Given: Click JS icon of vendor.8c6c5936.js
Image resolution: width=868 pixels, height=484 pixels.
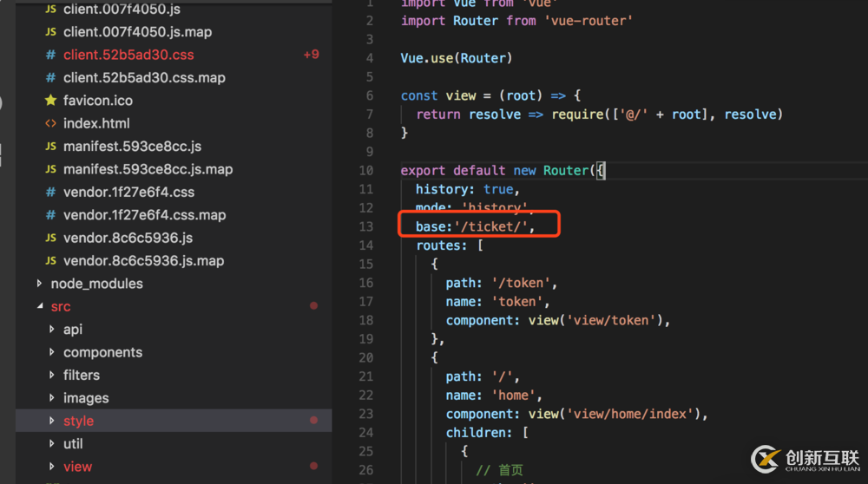Looking at the screenshot, I should click(x=51, y=238).
